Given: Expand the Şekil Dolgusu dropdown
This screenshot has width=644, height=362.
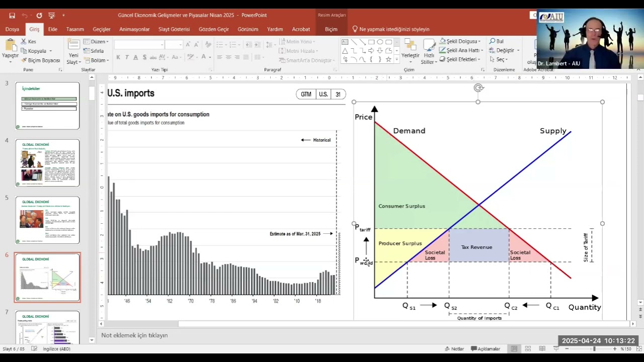Looking at the screenshot, I should [479, 41].
